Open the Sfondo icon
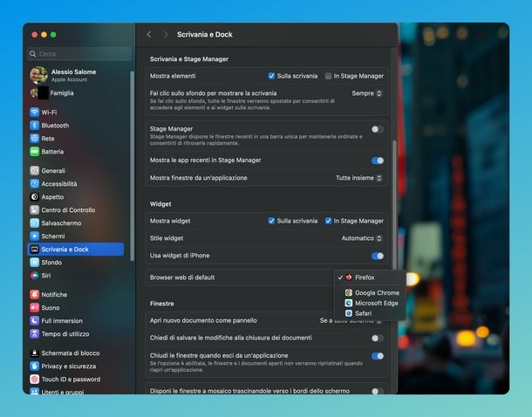The height and width of the screenshot is (417, 532). pyautogui.click(x=34, y=263)
